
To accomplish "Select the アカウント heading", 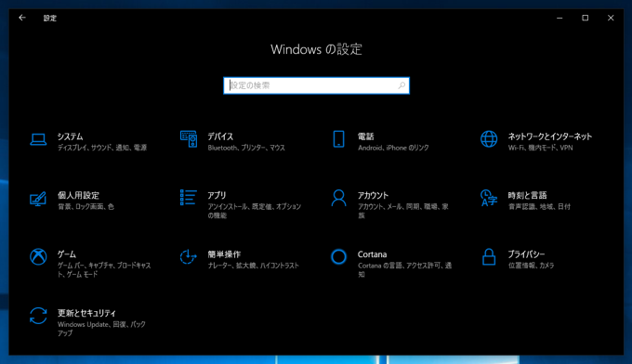I will point(373,196).
